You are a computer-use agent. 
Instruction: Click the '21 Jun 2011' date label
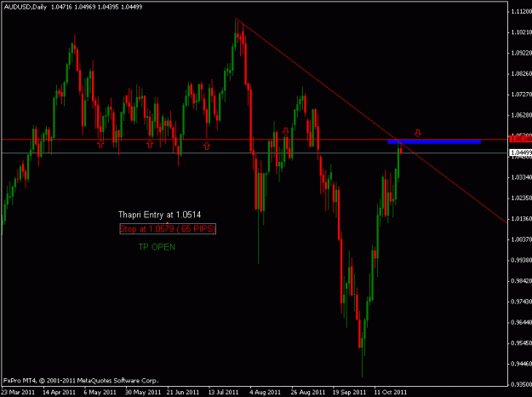point(184,392)
